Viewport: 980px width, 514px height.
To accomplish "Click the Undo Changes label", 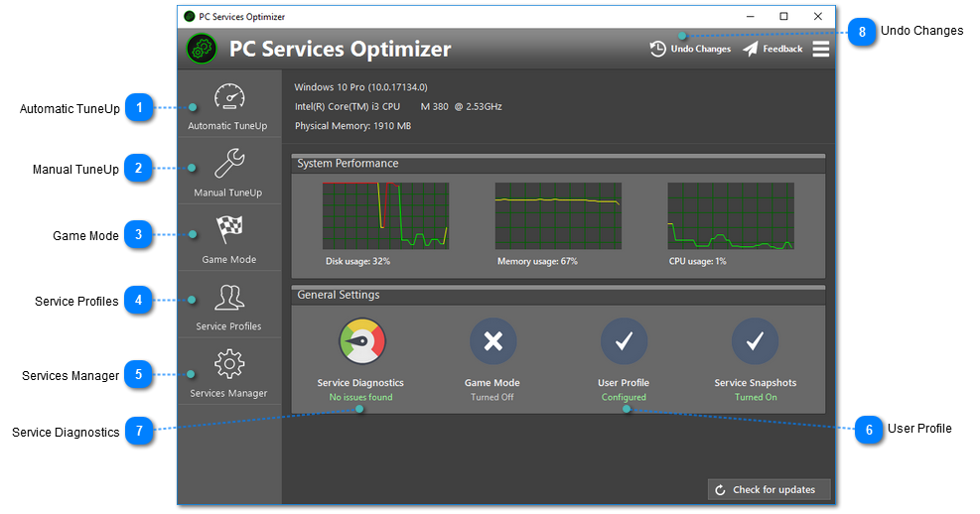I will coord(701,49).
